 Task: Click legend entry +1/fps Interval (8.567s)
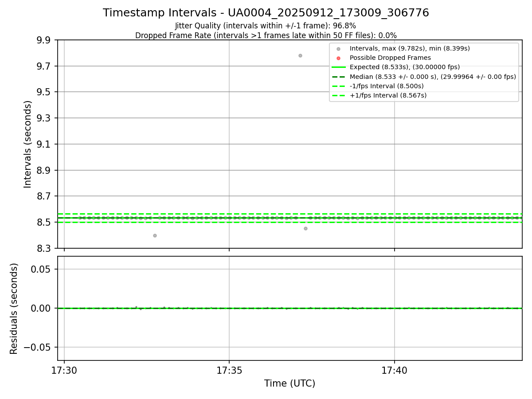pyautogui.click(x=388, y=95)
